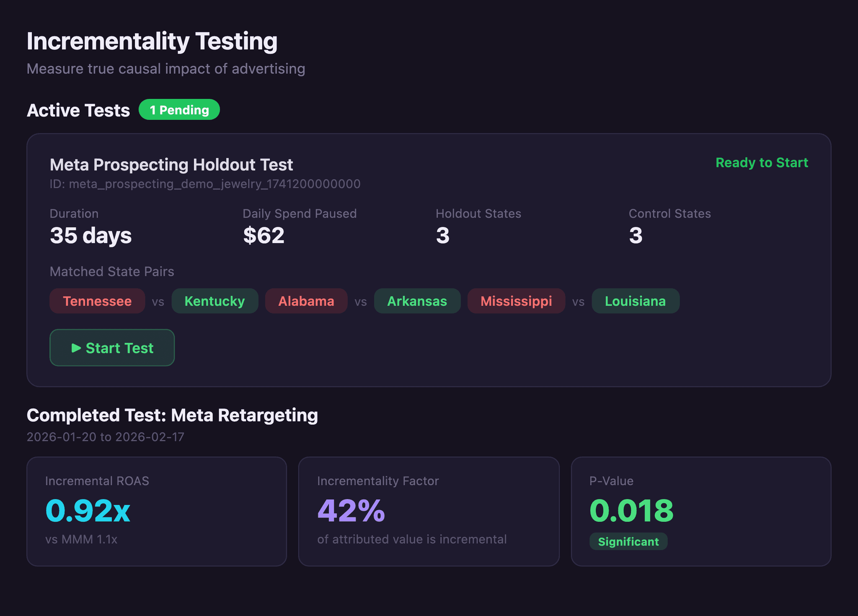Select the Louisiana control state pill
This screenshot has height=616, width=858.
(x=636, y=301)
